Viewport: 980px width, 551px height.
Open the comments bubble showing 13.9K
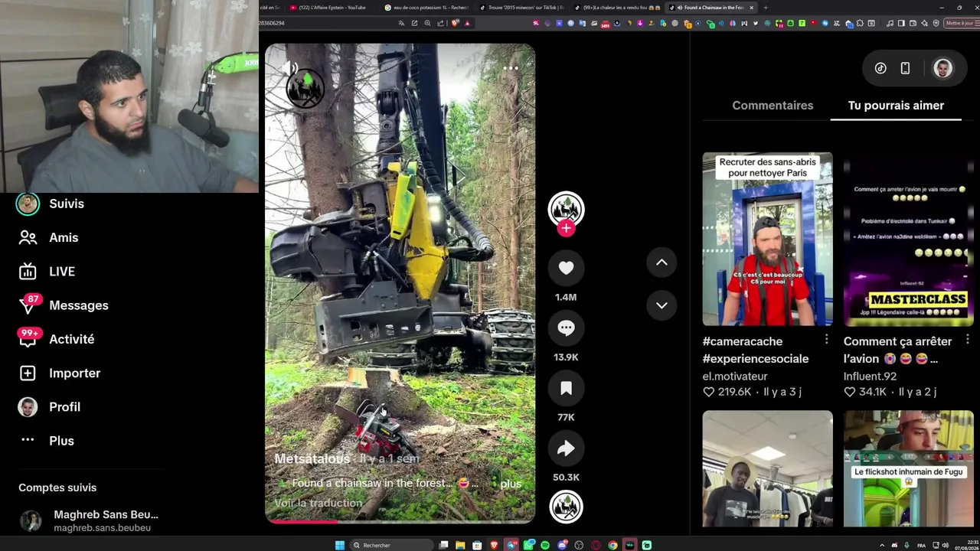(566, 328)
